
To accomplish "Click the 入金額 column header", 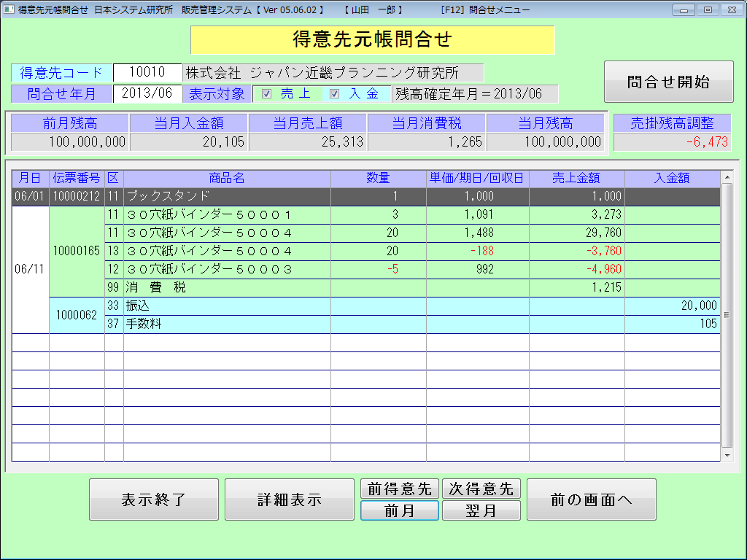I will coord(672,178).
